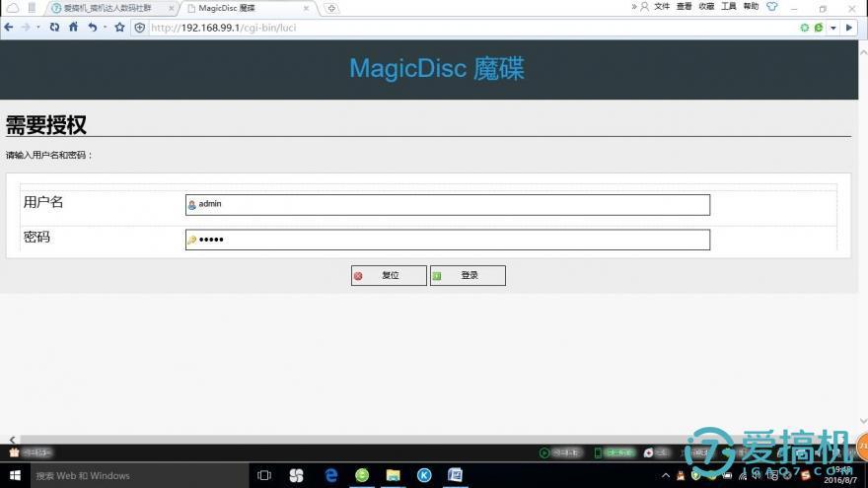The height and width of the screenshot is (488, 868).
Task: Click the dotted green circle icon in address bar
Action: click(804, 28)
